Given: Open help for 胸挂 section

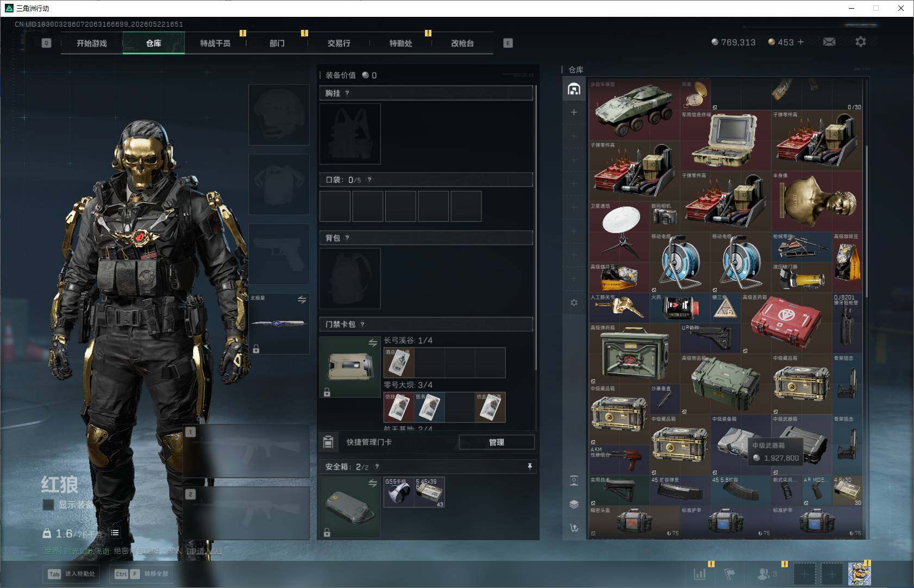Looking at the screenshot, I should [x=347, y=93].
